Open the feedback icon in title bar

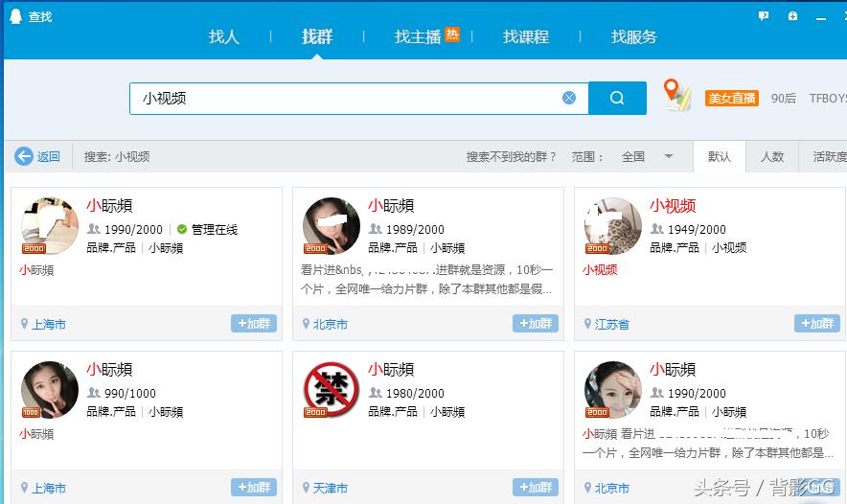click(764, 16)
